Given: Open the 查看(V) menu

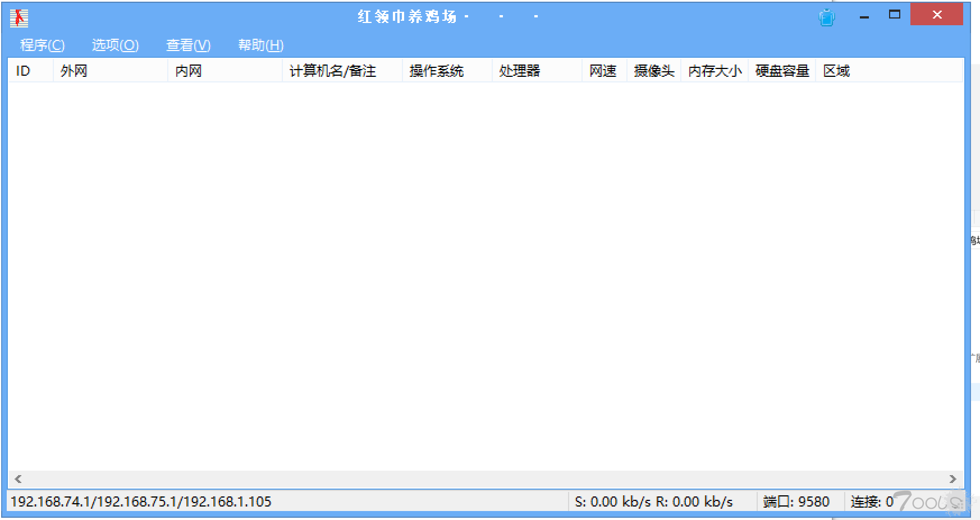Looking at the screenshot, I should 188,45.
